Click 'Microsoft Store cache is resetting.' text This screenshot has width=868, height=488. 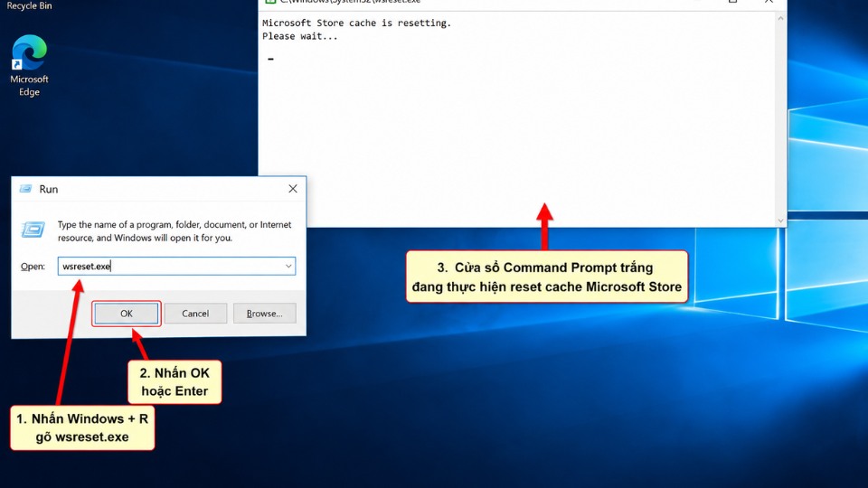[356, 23]
